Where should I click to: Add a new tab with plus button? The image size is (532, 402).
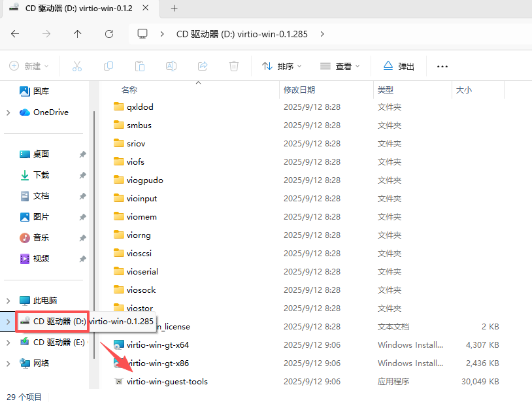pos(174,8)
